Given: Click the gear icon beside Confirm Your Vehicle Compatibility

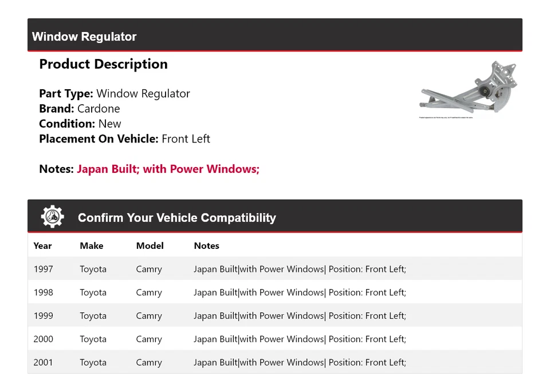Looking at the screenshot, I should 53,217.
